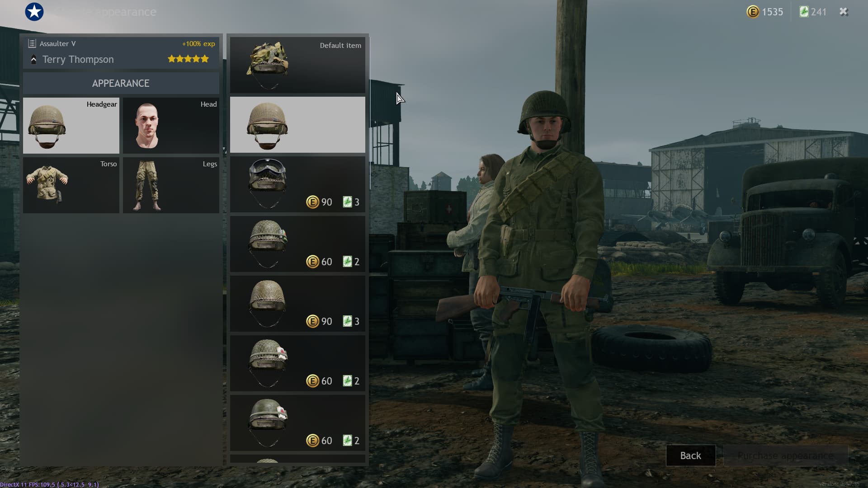Click the gold coin currency icon showing 1535

click(x=752, y=12)
